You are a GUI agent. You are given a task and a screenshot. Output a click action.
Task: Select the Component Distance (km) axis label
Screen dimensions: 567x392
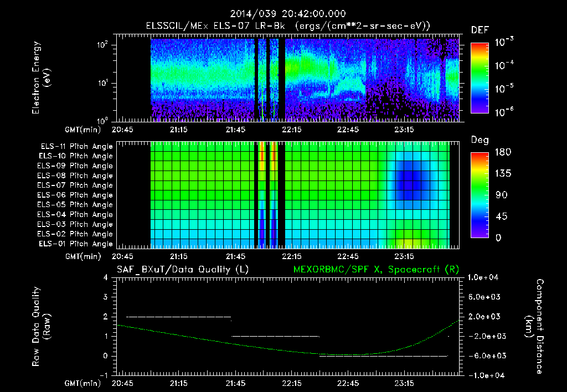pos(534,327)
